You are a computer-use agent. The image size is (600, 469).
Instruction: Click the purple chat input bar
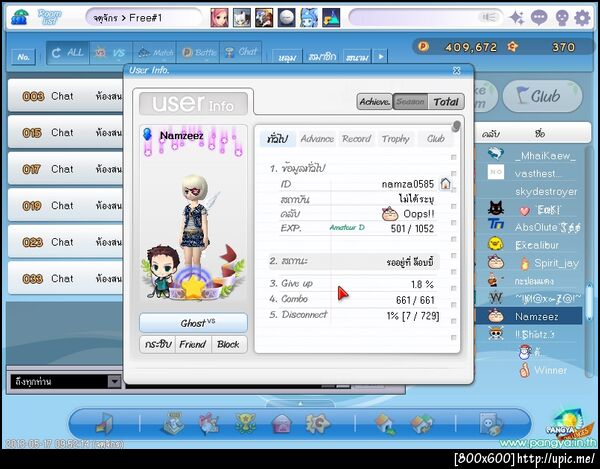[426, 18]
